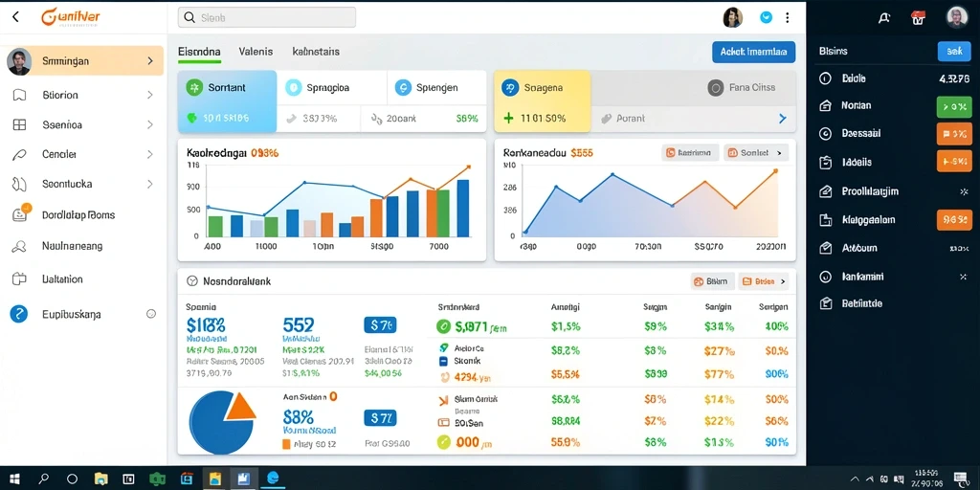980x490 pixels.
Task: Click the blue question mark Eupibuskana icon
Action: click(x=19, y=314)
